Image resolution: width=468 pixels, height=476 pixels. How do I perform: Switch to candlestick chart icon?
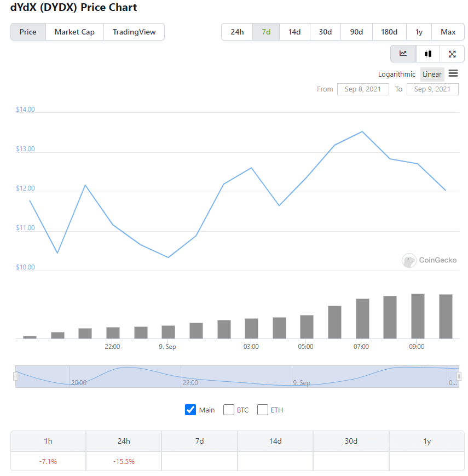pos(427,54)
